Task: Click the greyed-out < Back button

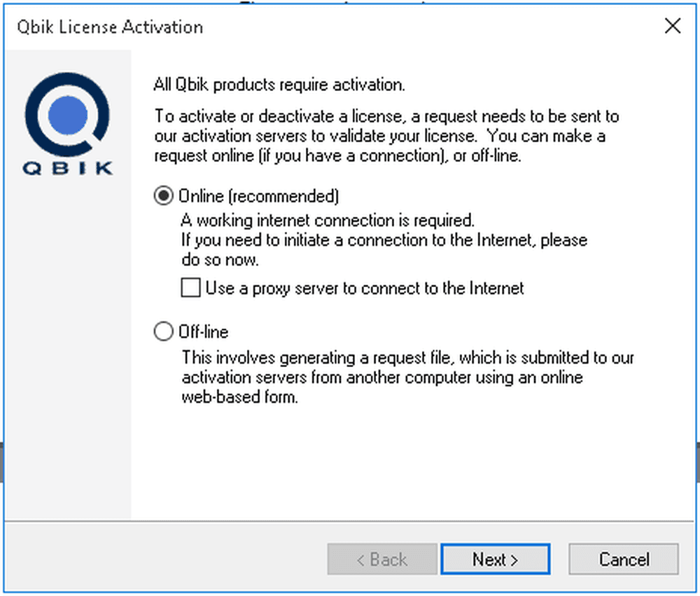Action: click(382, 559)
